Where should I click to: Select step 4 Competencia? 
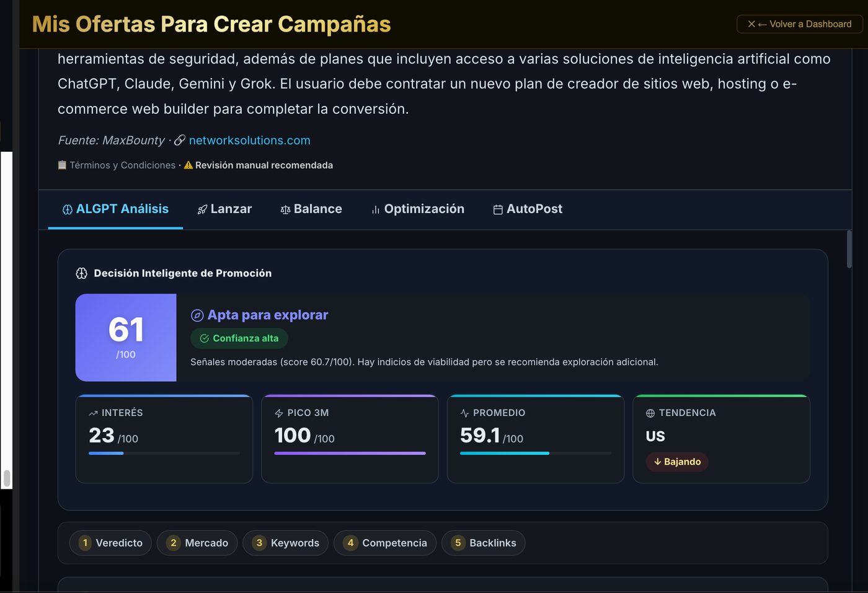pos(385,543)
